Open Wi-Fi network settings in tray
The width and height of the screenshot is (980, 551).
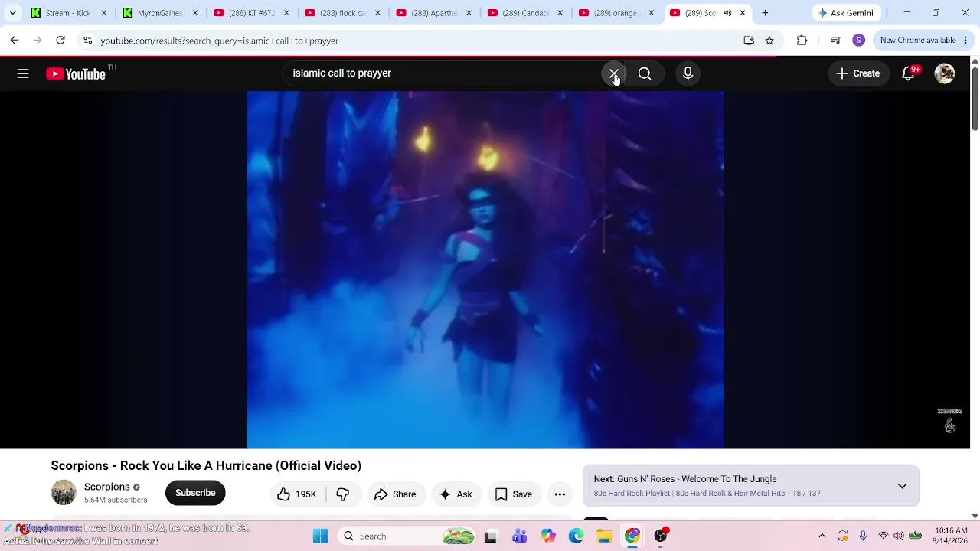(x=883, y=536)
